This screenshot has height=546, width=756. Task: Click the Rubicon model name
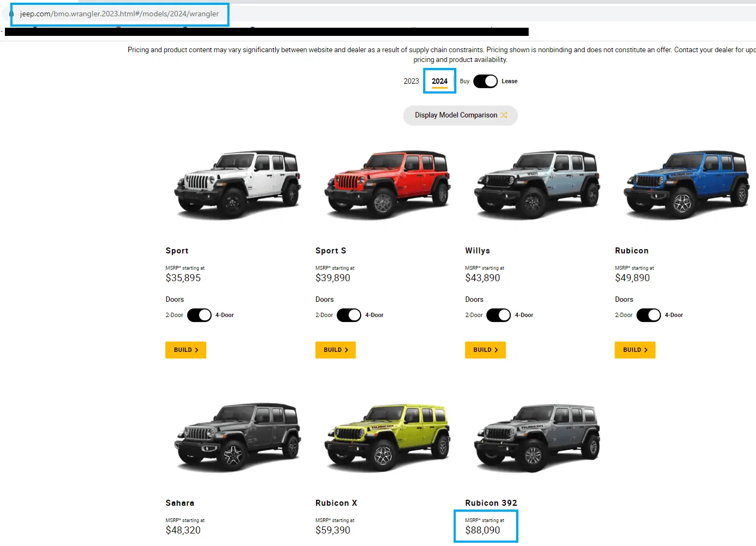pos(631,251)
